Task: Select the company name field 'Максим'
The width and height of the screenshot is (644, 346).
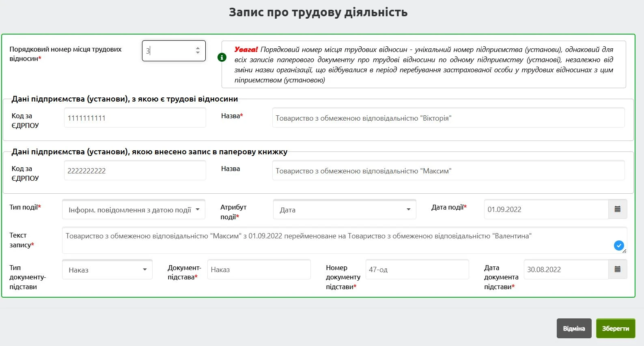Action: pos(448,171)
